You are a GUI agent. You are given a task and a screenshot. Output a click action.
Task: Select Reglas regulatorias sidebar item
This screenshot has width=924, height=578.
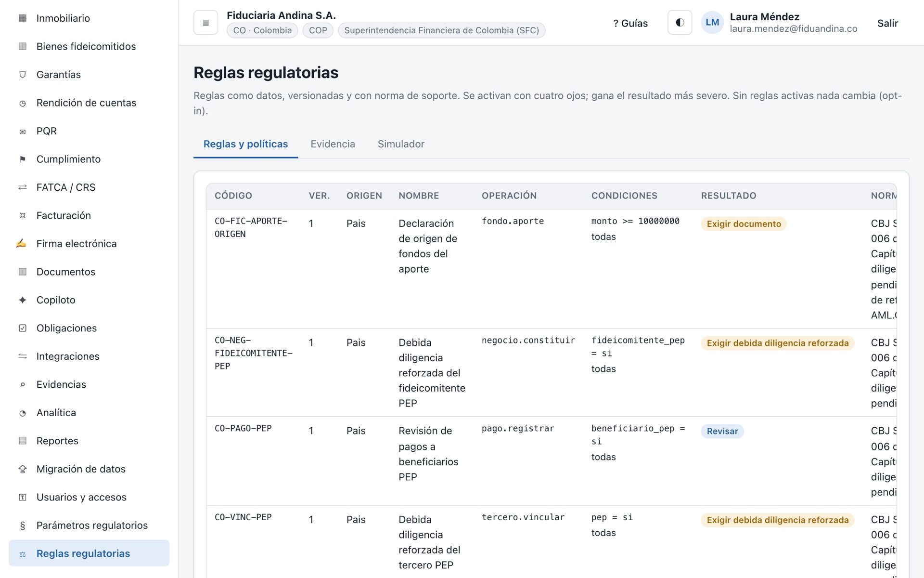click(89, 553)
